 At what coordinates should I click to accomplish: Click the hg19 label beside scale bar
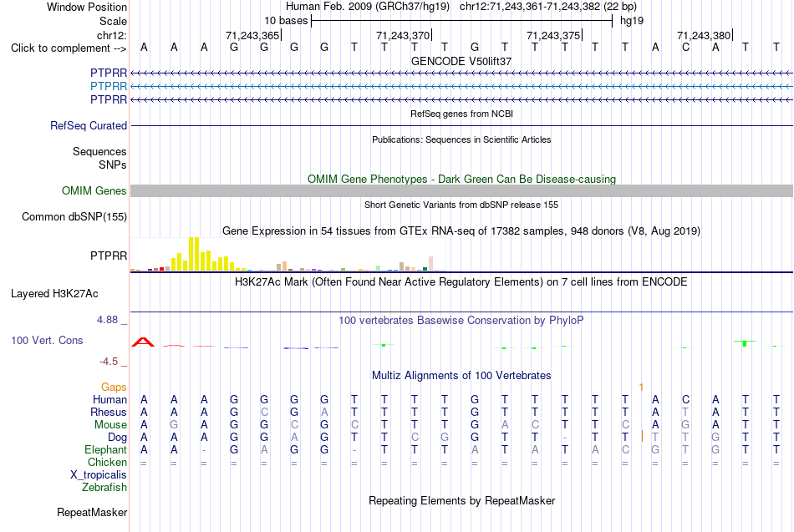coord(632,21)
